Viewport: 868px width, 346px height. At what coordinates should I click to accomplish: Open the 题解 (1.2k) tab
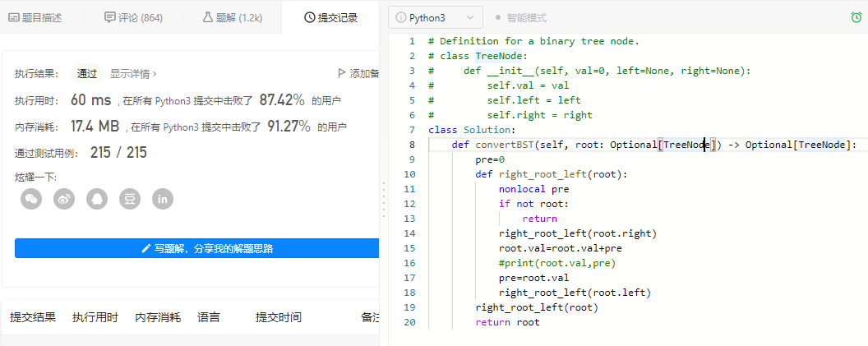click(x=232, y=17)
